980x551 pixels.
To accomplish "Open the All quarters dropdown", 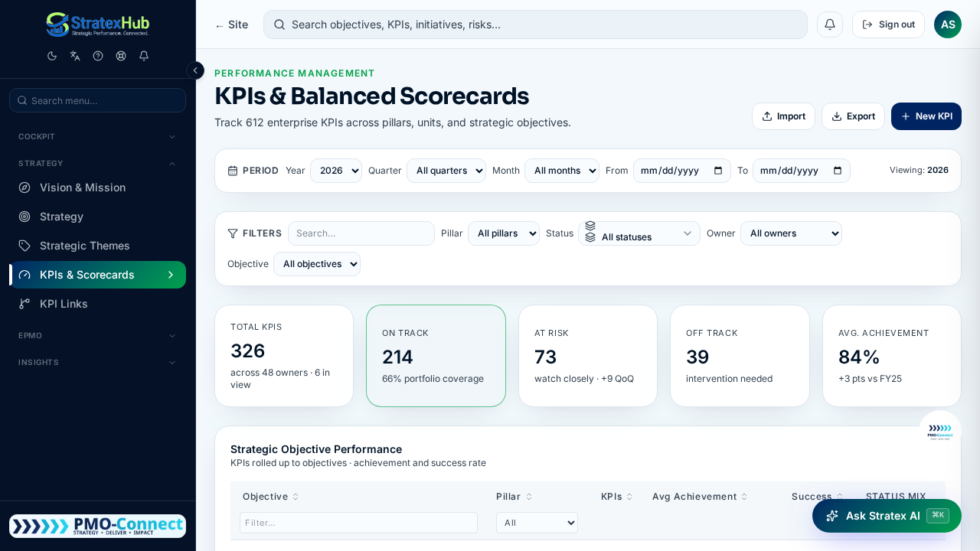I will pos(446,171).
